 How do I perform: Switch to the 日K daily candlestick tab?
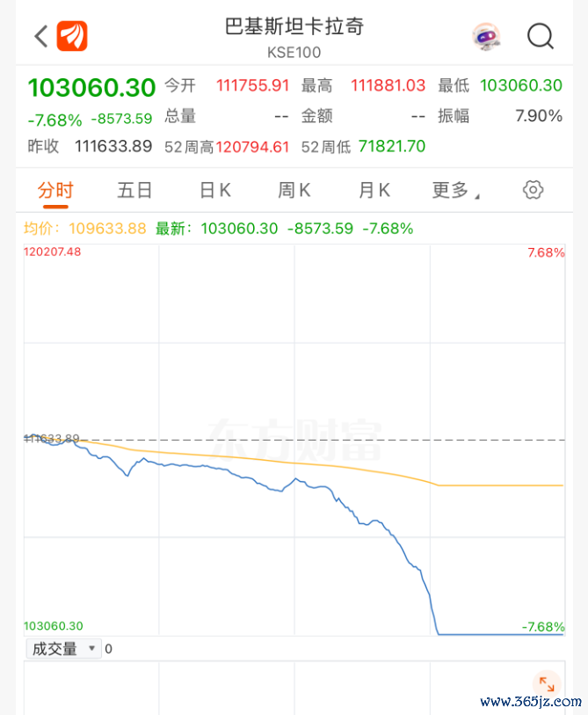tap(214, 190)
